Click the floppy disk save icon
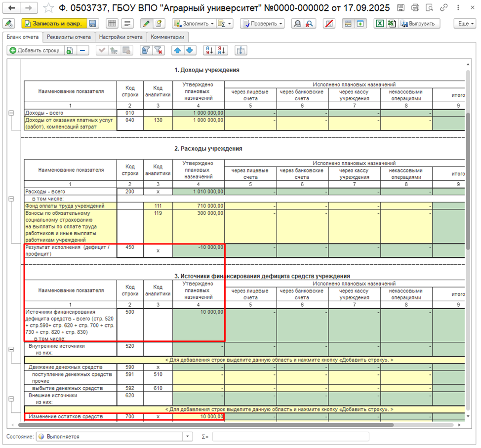This screenshot has height=448, width=481. 92,23
